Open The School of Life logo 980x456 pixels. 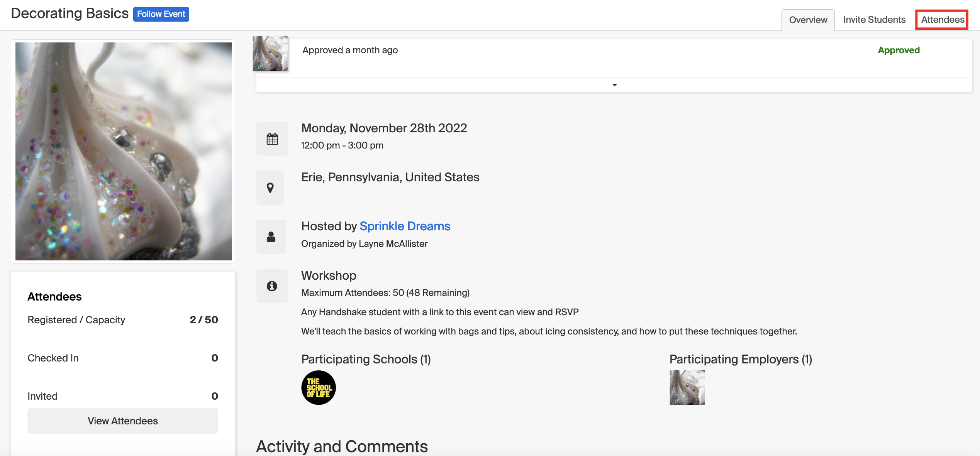click(x=319, y=387)
